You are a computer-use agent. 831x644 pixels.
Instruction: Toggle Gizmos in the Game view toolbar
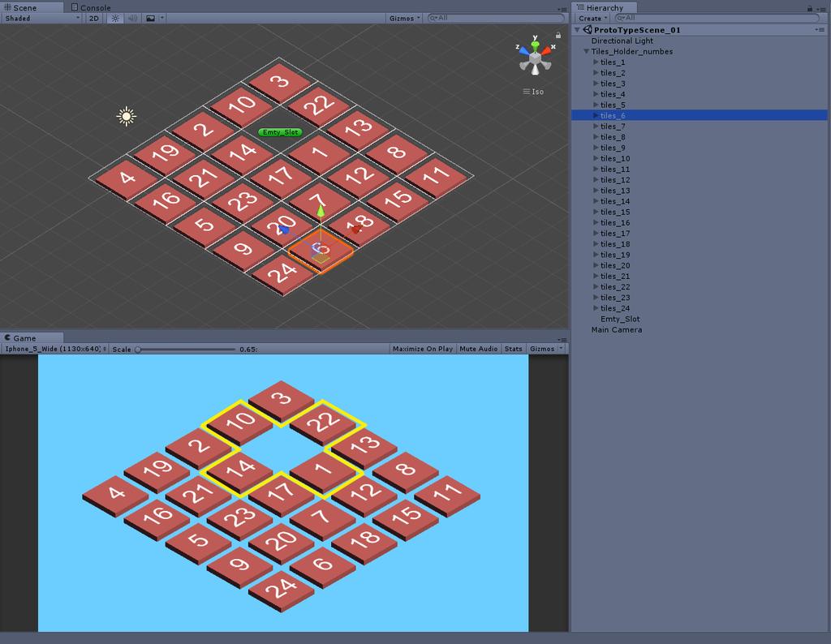(x=542, y=349)
